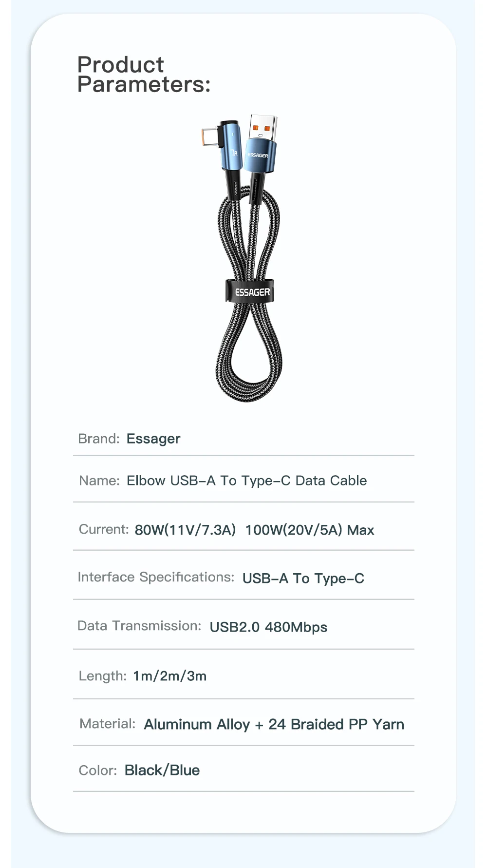Click the Data Transmission label

pyautogui.click(x=139, y=626)
